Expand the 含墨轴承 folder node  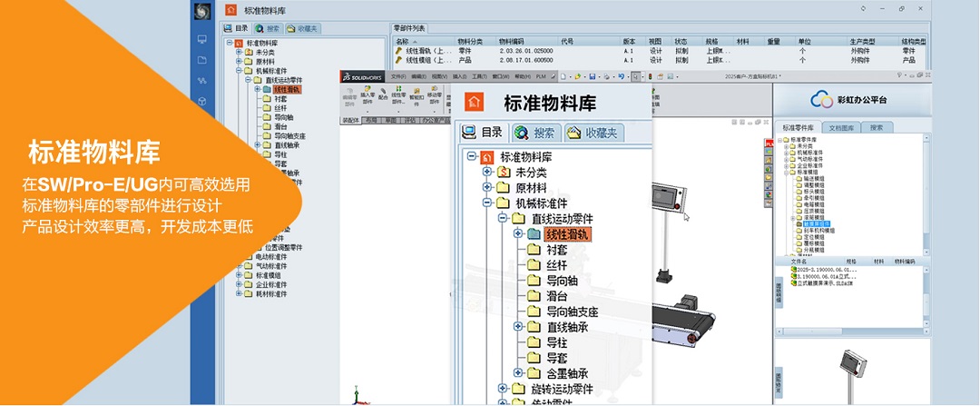pos(518,372)
